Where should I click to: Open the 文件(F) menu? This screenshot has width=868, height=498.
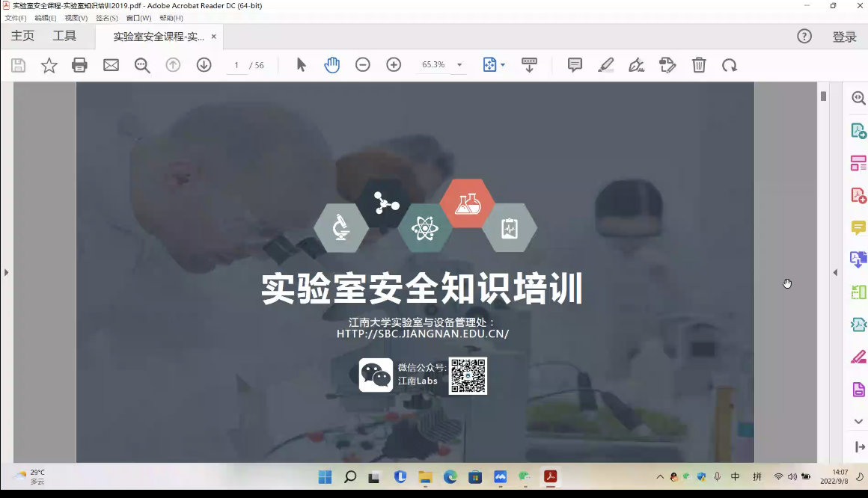point(15,18)
